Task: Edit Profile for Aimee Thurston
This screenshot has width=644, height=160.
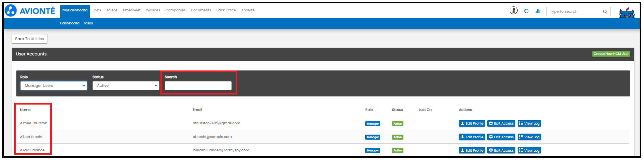Action: (x=472, y=124)
